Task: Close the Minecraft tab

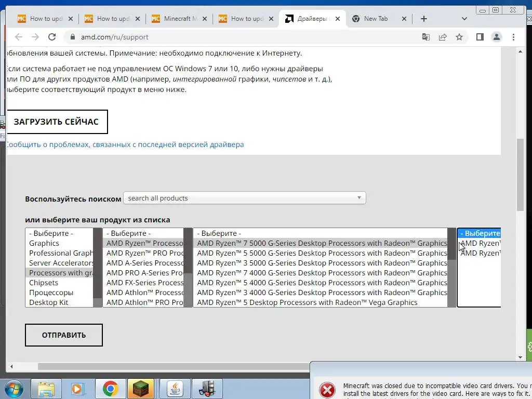Action: coord(205,19)
